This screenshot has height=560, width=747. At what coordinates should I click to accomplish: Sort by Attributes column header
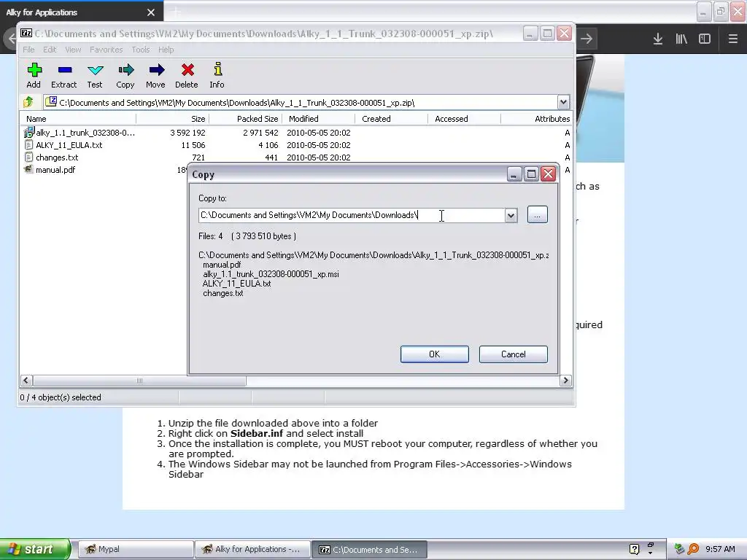point(537,119)
